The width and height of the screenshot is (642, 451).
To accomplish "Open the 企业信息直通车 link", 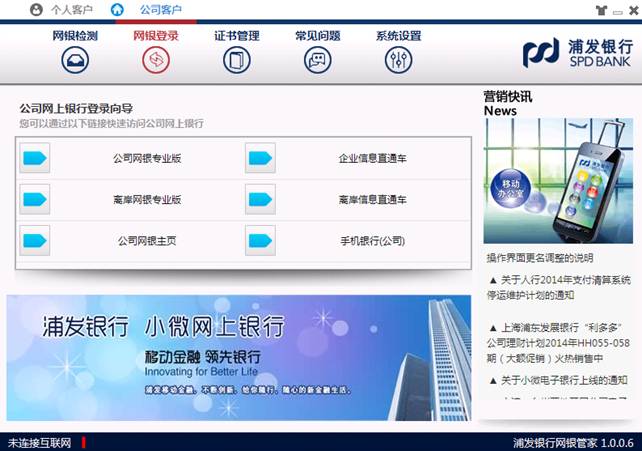I will [x=373, y=158].
